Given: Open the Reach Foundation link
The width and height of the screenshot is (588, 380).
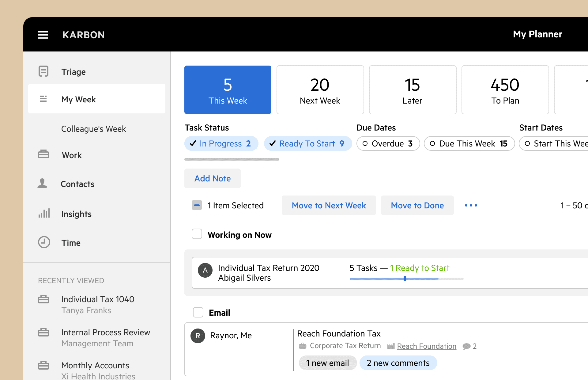Looking at the screenshot, I should [x=427, y=346].
